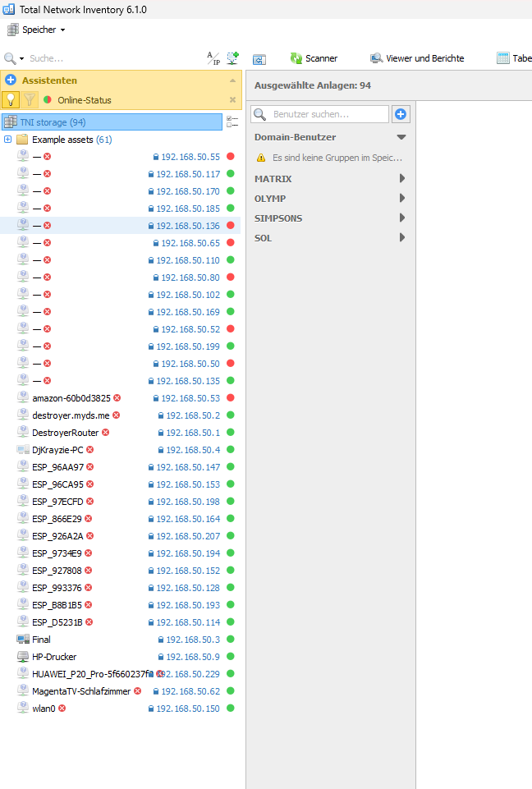Open the Tabellen tab
Image resolution: width=532 pixels, height=789 pixels.
[x=514, y=58]
